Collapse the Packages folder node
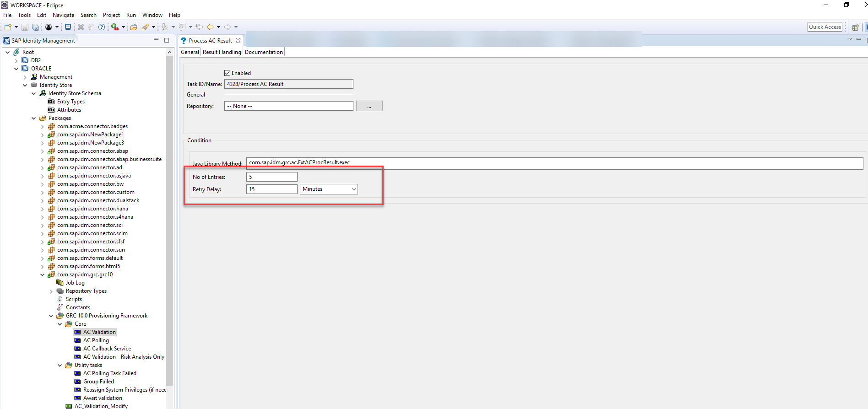Screen dimensions: 868x409 (34, 118)
